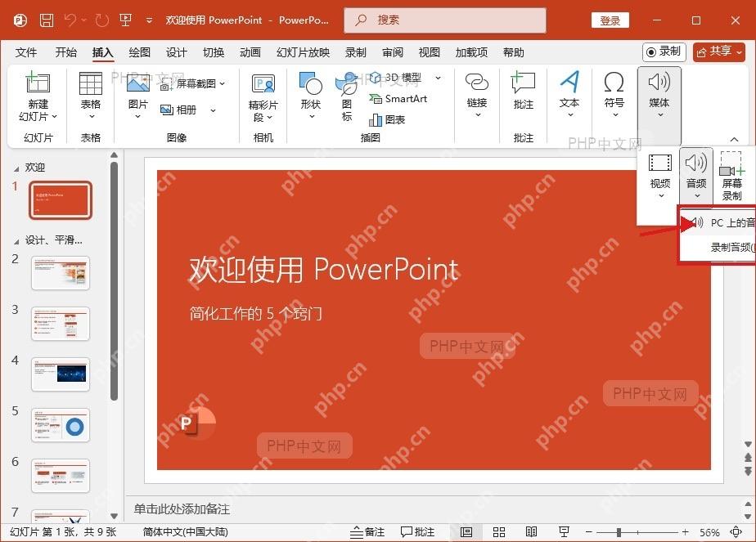Start slideshow from the status bar icon
Viewport: 756px width, 542px height.
click(564, 532)
